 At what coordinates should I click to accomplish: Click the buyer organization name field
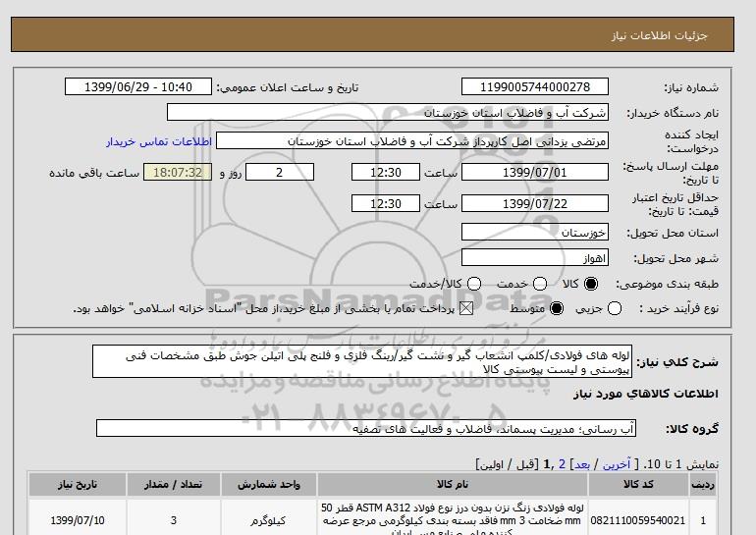tap(388, 112)
